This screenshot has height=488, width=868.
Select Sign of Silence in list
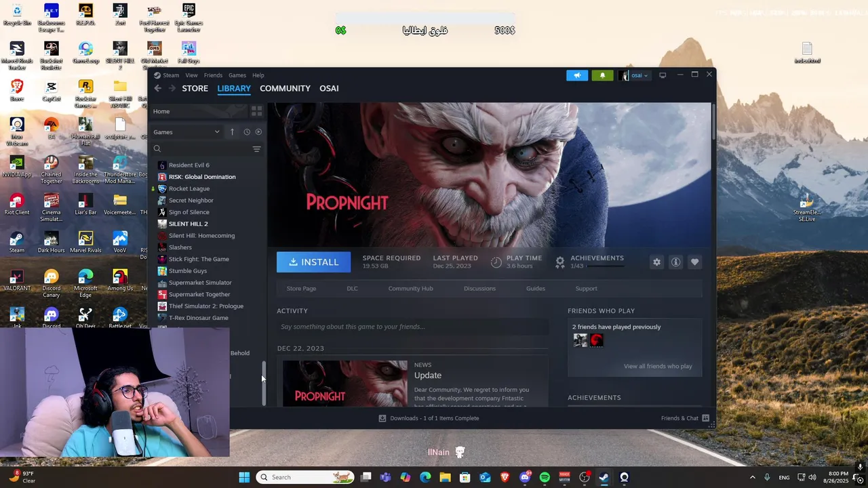pyautogui.click(x=189, y=212)
